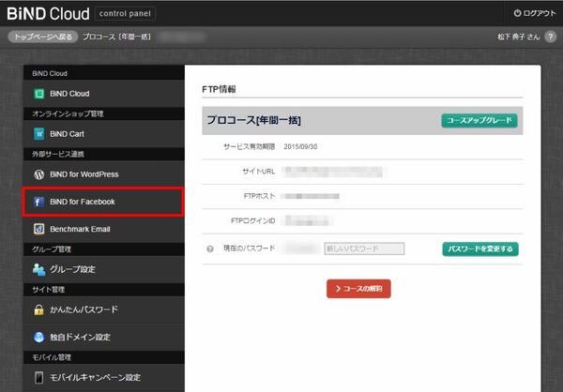The image size is (563, 392).
Task: Open the BiND Cloud sidebar item
Action: point(104,94)
